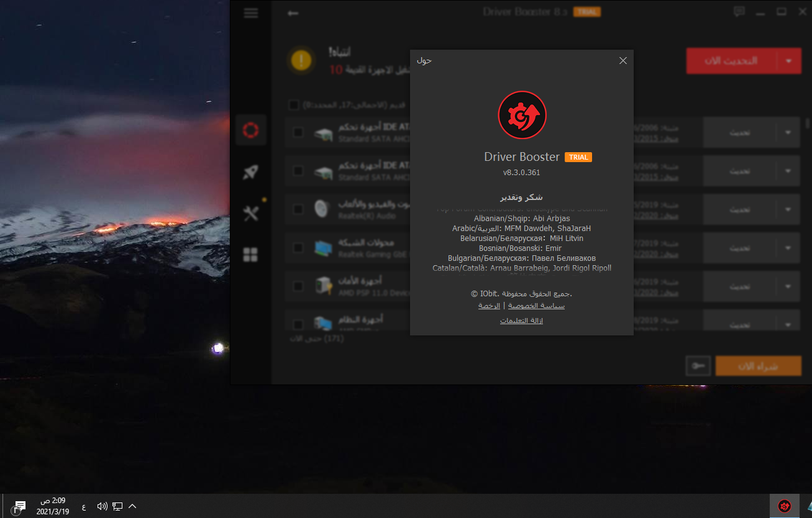This screenshot has width=812, height=518.
Task: Click the Realtek Audio speaker icon
Action: [x=322, y=209]
